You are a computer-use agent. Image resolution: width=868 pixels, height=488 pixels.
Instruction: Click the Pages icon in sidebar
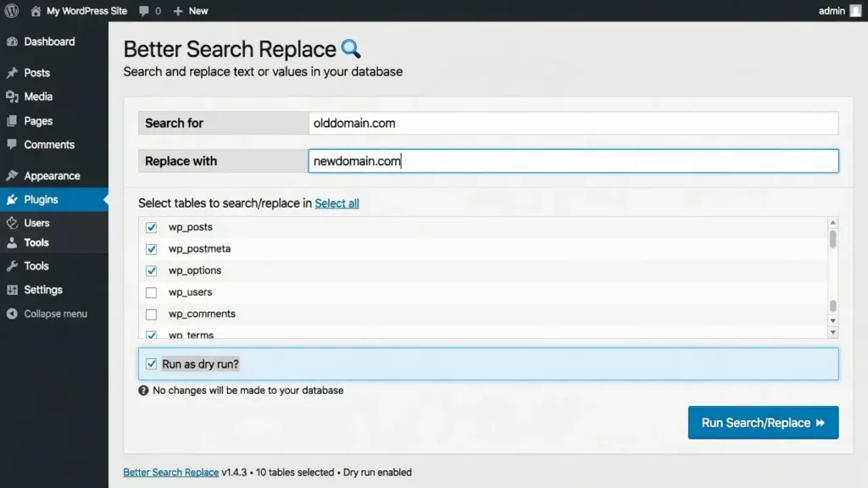click(12, 120)
